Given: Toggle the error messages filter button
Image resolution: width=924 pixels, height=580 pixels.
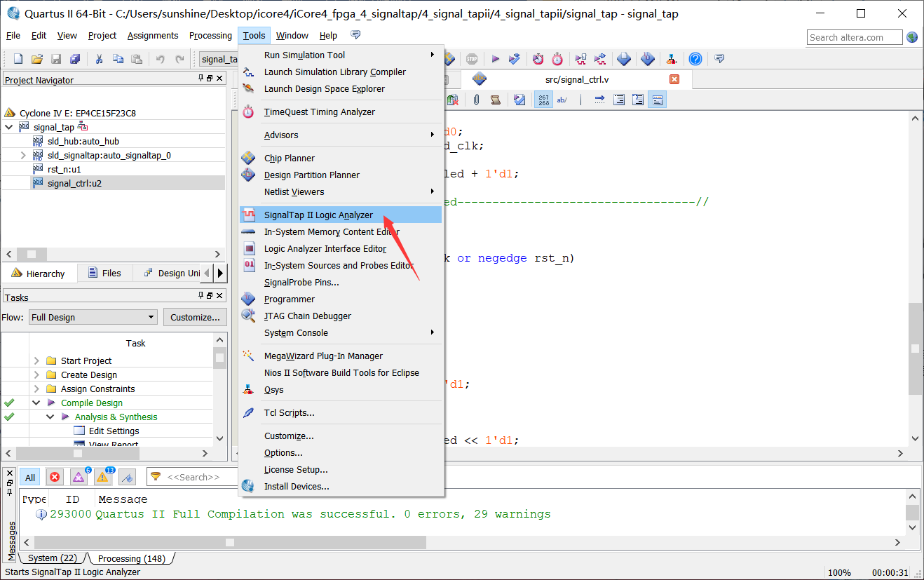Looking at the screenshot, I should [55, 478].
